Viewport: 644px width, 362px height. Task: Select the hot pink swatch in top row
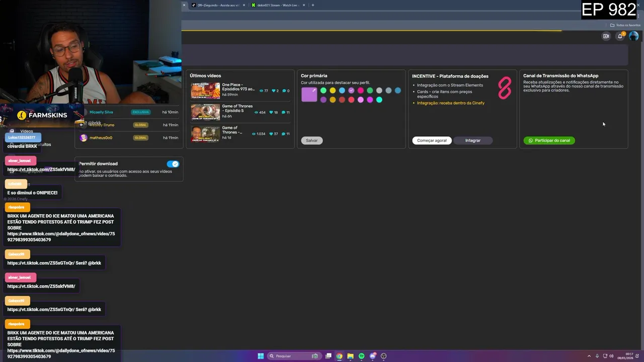361,90
